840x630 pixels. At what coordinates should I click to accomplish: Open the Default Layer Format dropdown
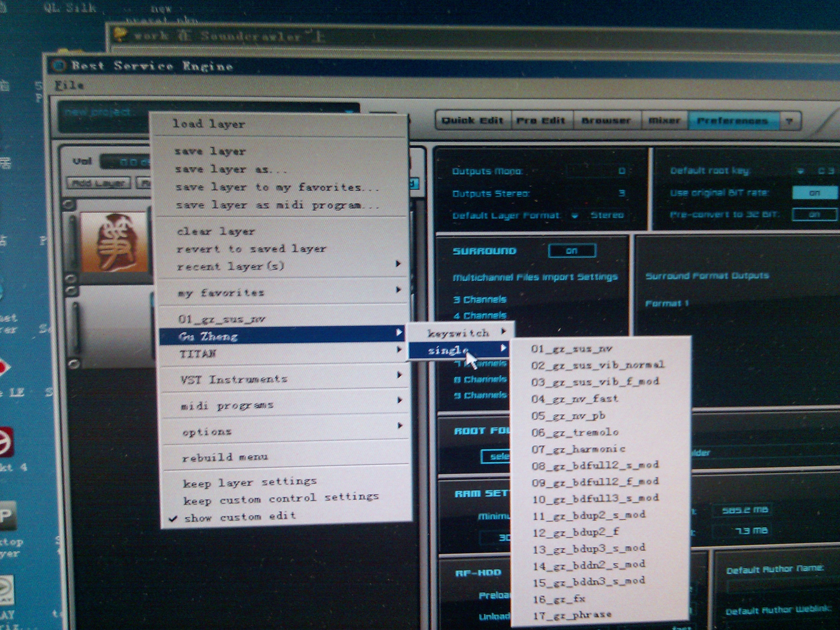(x=575, y=216)
